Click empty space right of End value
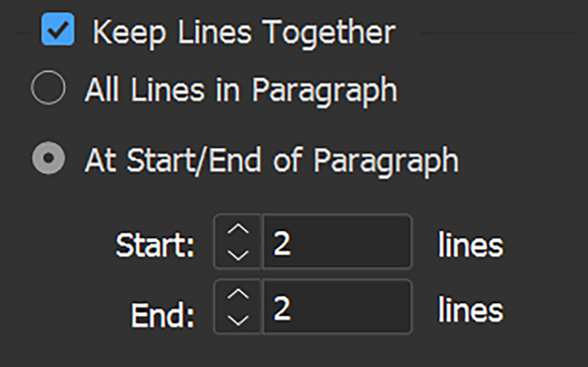 point(359,307)
